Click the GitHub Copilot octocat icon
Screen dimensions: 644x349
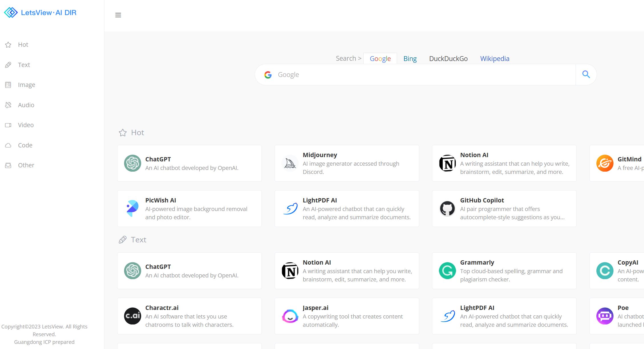coord(447,208)
